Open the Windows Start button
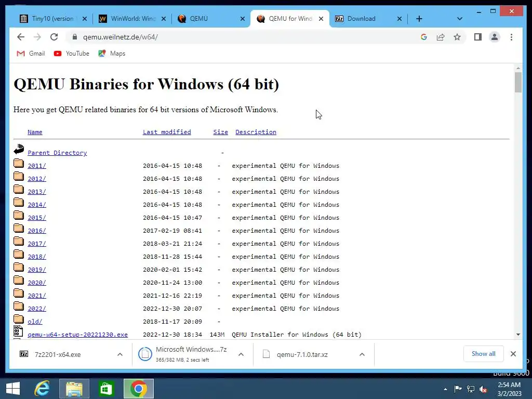532x399 pixels. 13,389
